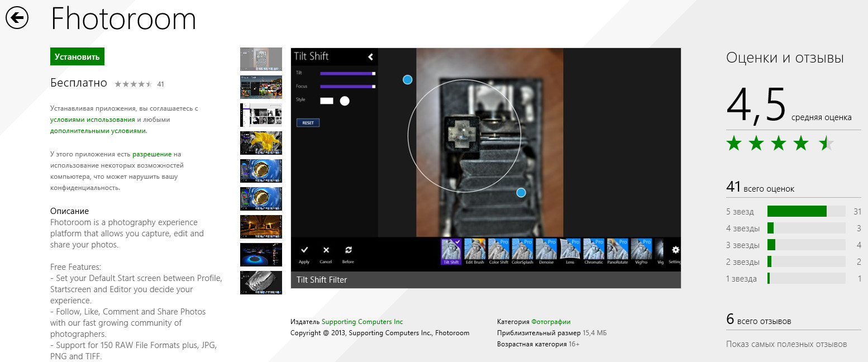The image size is (868, 362).
Task: Click the Tilt slider
Action: tap(347, 73)
